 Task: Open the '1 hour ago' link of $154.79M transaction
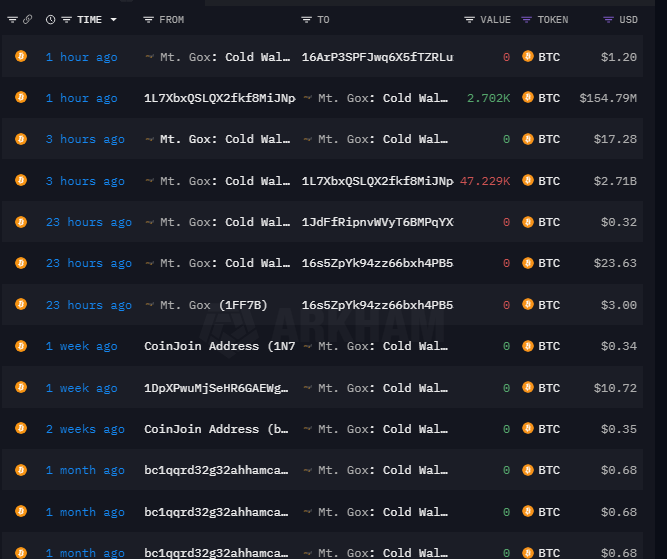pos(81,98)
